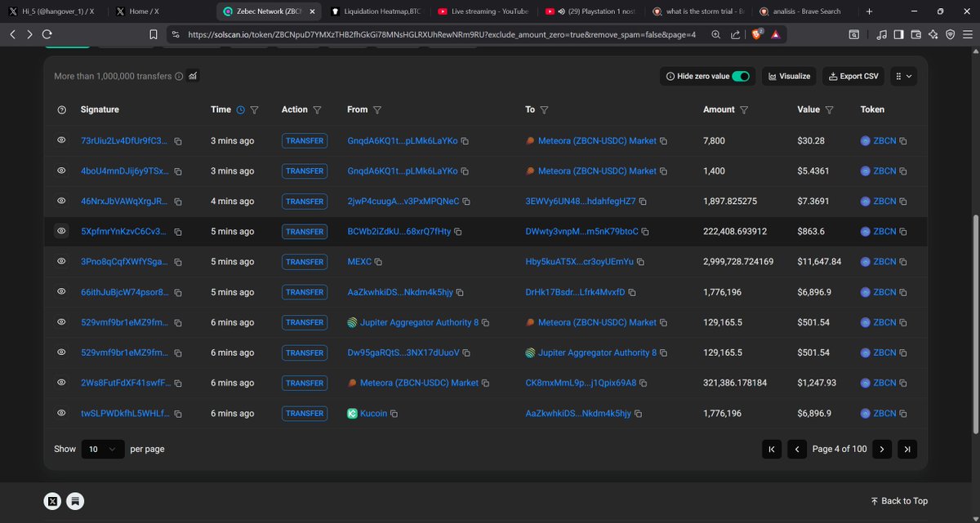Switch time display format clock icon
Image resolution: width=980 pixels, height=523 pixels.
tap(240, 110)
